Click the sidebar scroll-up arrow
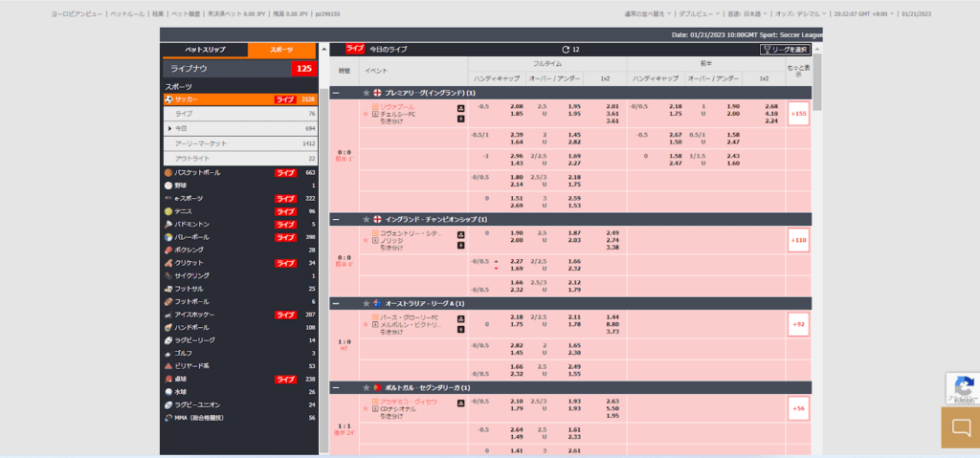The height and width of the screenshot is (458, 980). (323, 48)
